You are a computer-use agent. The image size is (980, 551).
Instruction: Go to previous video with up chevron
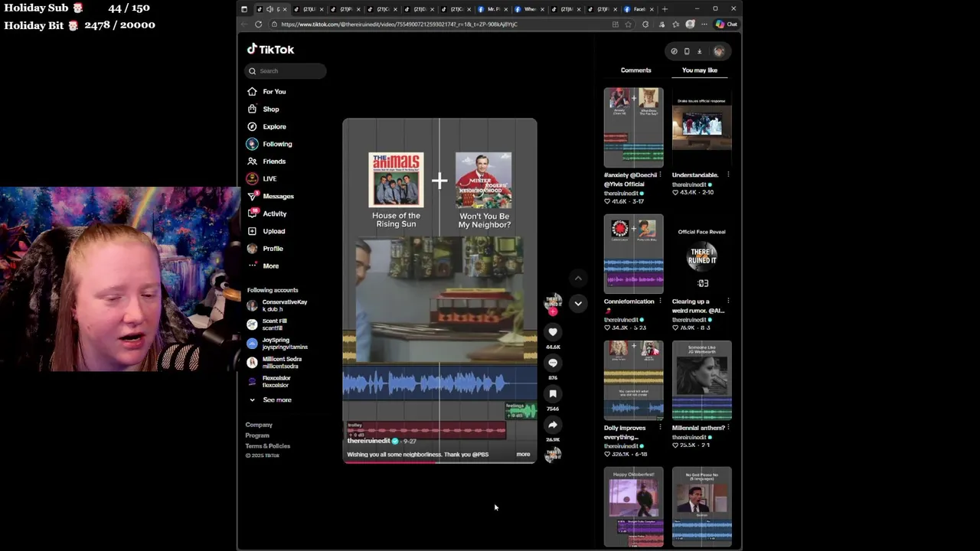pos(578,279)
